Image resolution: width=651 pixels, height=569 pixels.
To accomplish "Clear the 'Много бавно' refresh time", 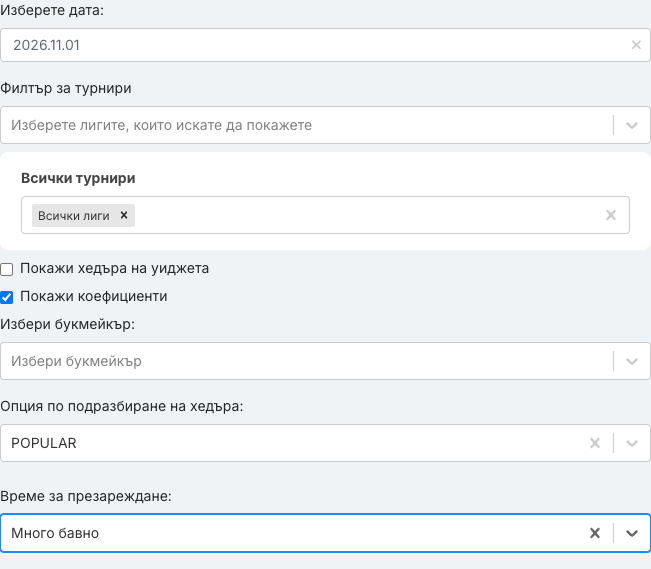I will click(x=595, y=533).
